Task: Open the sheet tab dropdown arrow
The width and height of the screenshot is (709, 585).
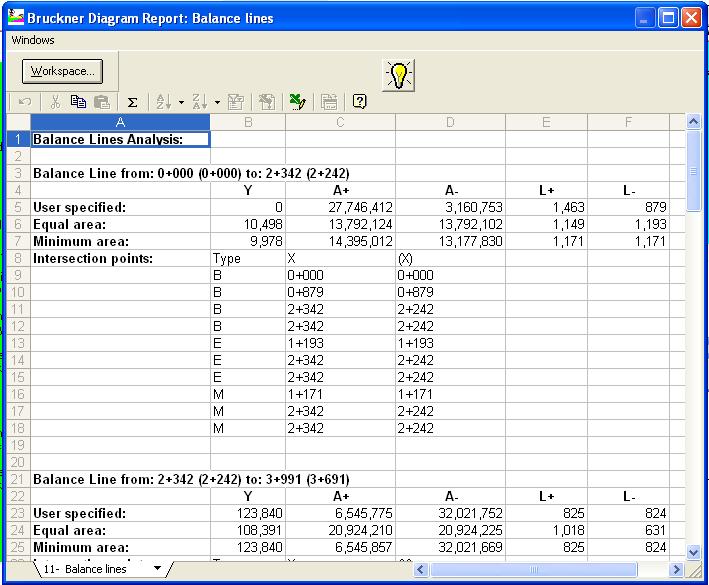Action: pyautogui.click(x=157, y=568)
